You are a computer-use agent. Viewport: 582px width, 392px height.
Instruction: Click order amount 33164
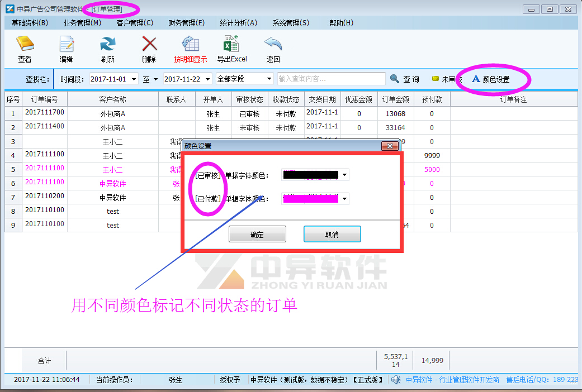point(396,128)
